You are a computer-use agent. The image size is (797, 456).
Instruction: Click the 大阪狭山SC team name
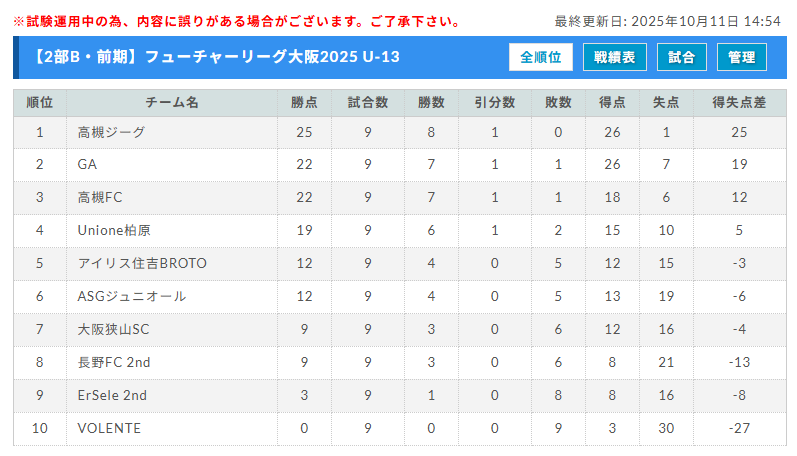[x=113, y=329]
